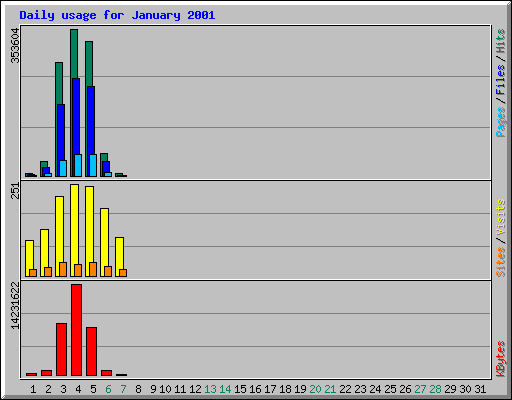Click green weekend day 27 on the x-axis

pos(420,389)
